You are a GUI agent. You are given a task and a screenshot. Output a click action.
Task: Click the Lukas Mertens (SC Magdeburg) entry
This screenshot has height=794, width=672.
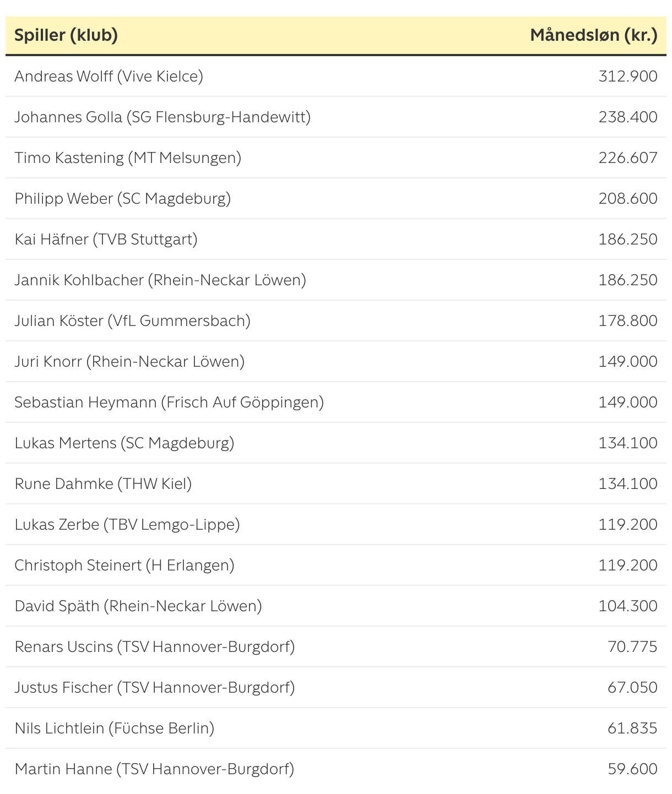(x=124, y=443)
